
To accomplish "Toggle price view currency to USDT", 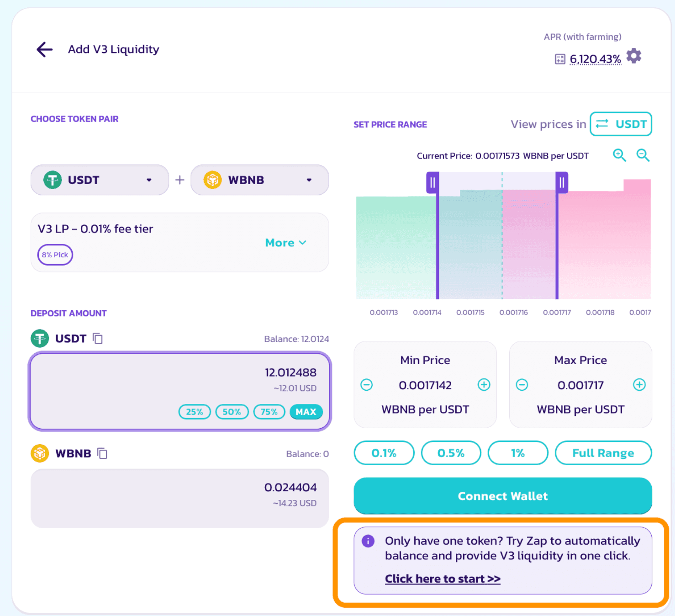I will click(621, 124).
